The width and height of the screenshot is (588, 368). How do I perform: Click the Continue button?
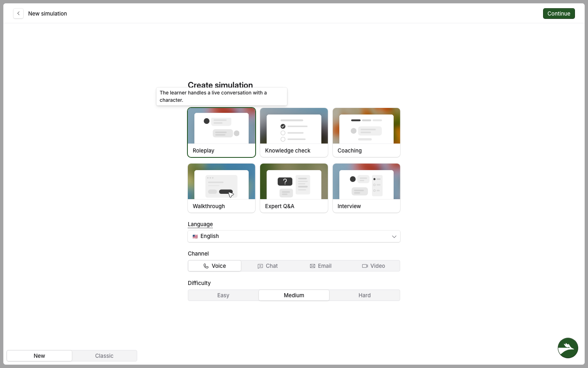pos(559,13)
